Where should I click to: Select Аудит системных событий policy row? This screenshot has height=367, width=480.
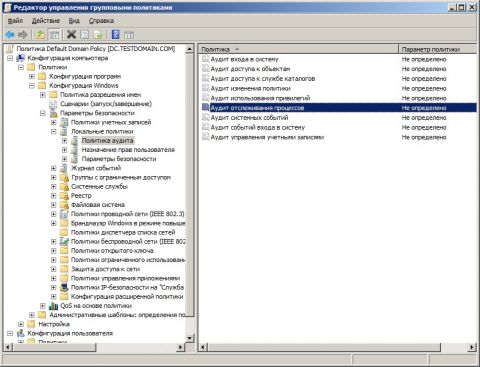[x=338, y=118]
